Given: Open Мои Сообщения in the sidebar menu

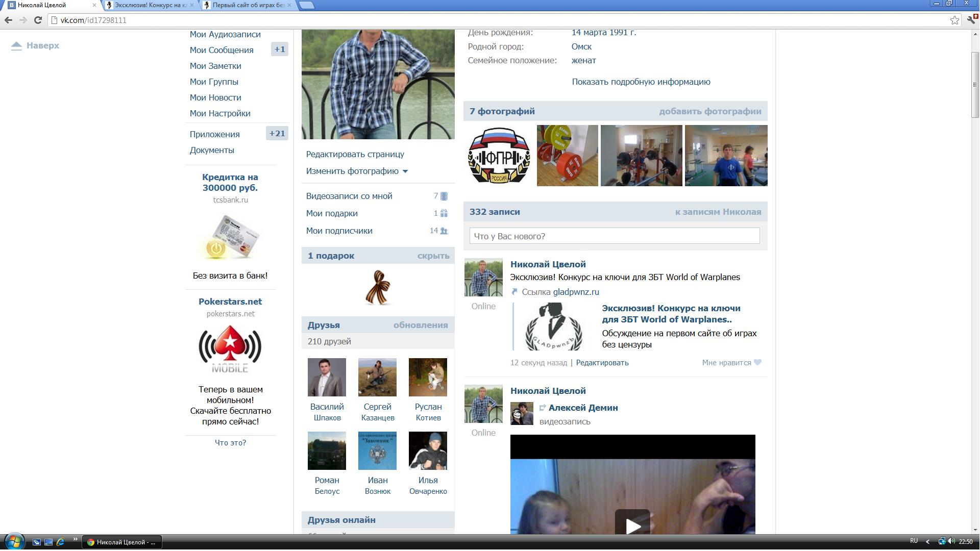Looking at the screenshot, I should 222,50.
